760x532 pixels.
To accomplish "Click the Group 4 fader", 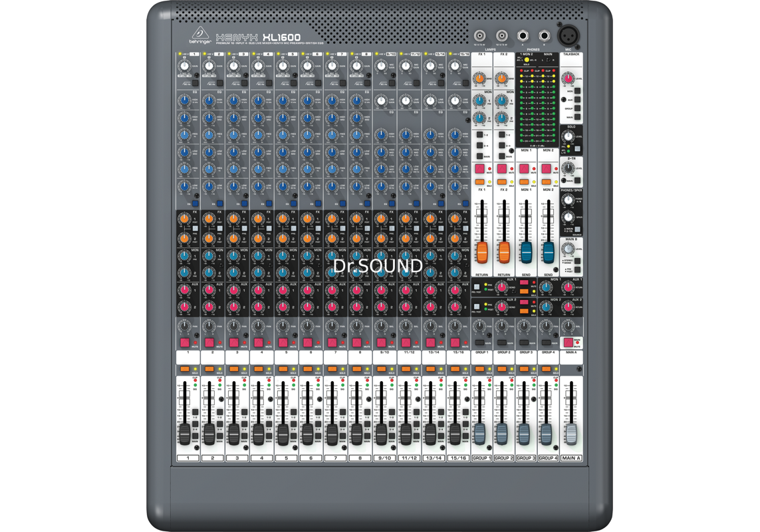I will pyautogui.click(x=547, y=434).
